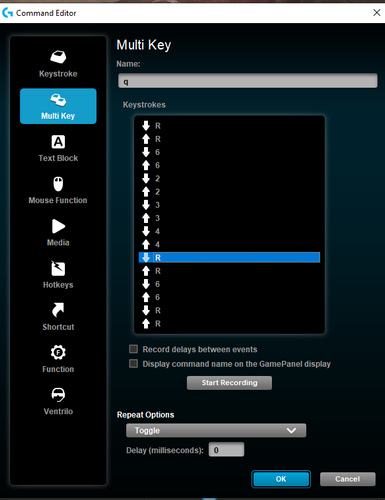Viewport: 385px width, 500px height.
Task: Select the first R key-down keystroke row
Action: coord(229,126)
